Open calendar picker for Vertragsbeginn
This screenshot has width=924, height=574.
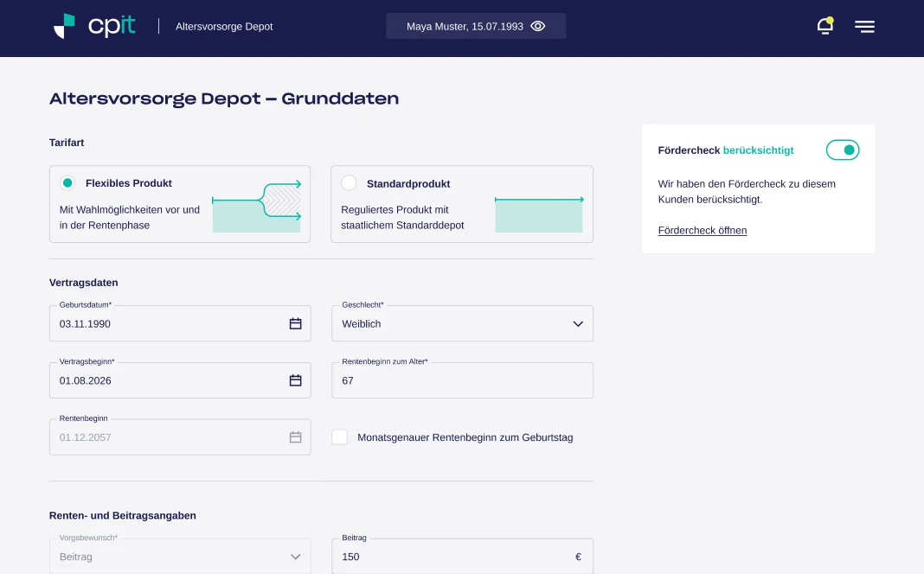coord(295,380)
